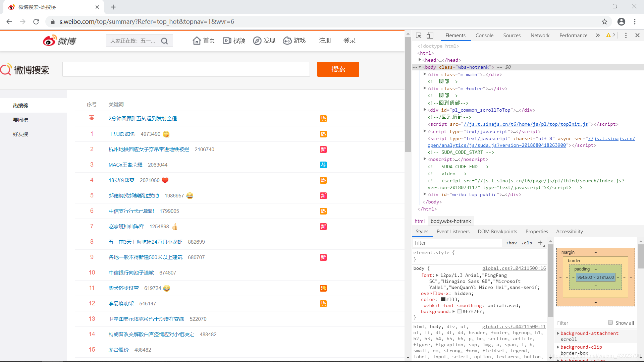Activate DevTools inspect element picker
This screenshot has width=644, height=362.
coord(419,35)
